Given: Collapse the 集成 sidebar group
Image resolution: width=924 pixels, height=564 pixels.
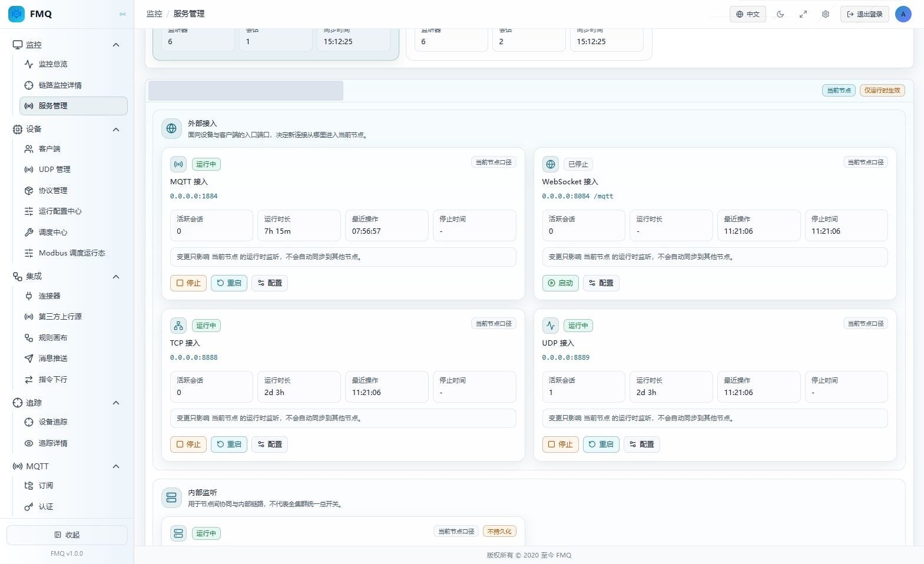Looking at the screenshot, I should click(x=116, y=277).
